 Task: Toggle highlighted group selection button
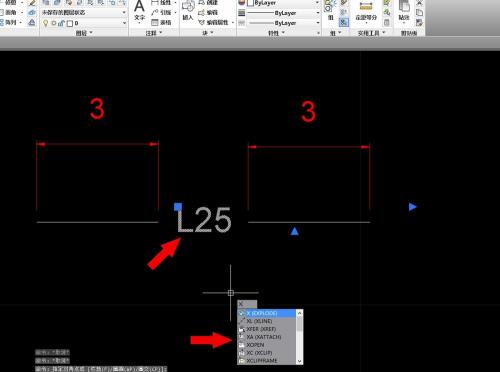click(344, 22)
